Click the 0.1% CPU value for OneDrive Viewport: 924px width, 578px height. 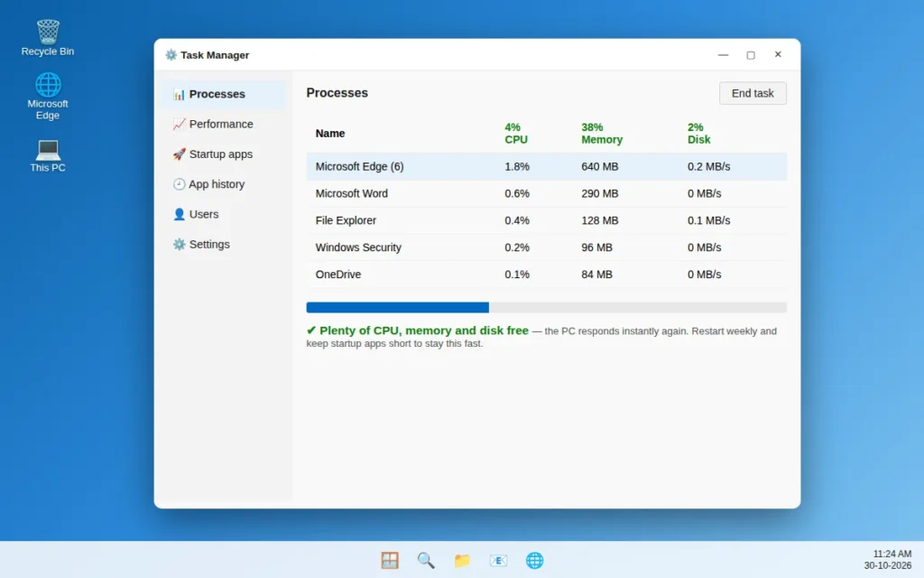click(517, 275)
